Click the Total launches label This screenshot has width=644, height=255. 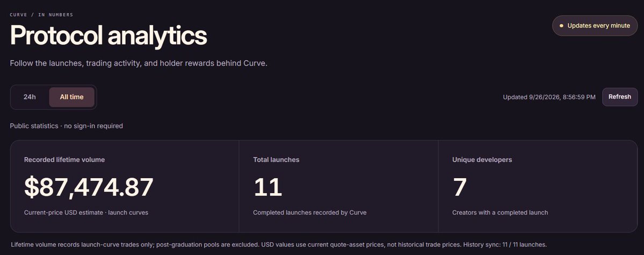click(276, 160)
